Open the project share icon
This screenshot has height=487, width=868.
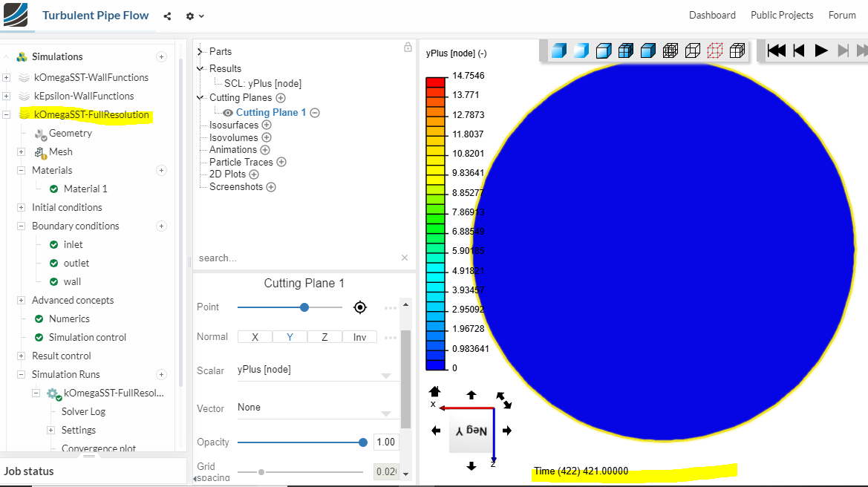(x=167, y=16)
